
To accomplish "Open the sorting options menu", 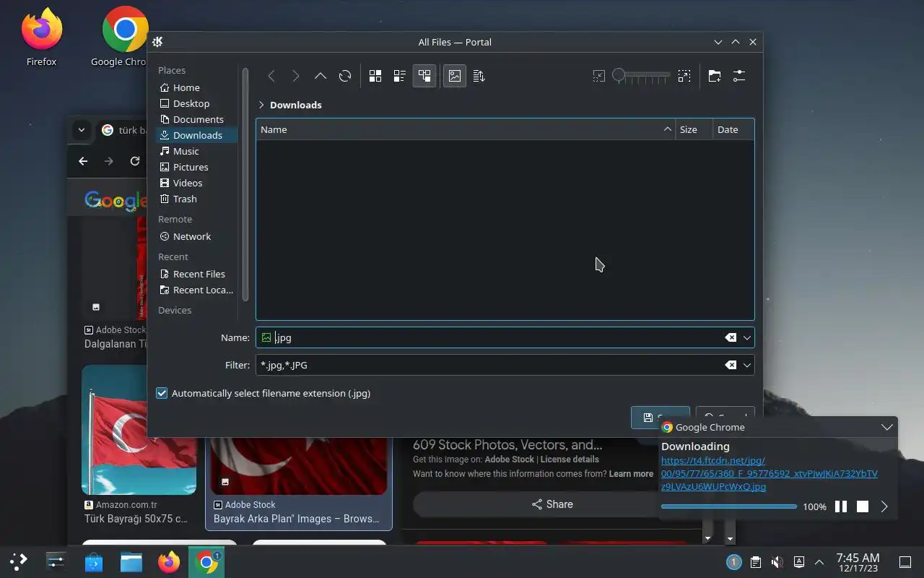I will click(x=479, y=76).
